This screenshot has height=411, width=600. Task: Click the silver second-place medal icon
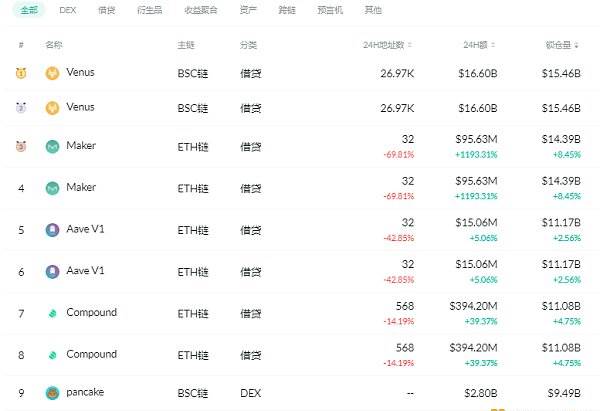point(21,108)
